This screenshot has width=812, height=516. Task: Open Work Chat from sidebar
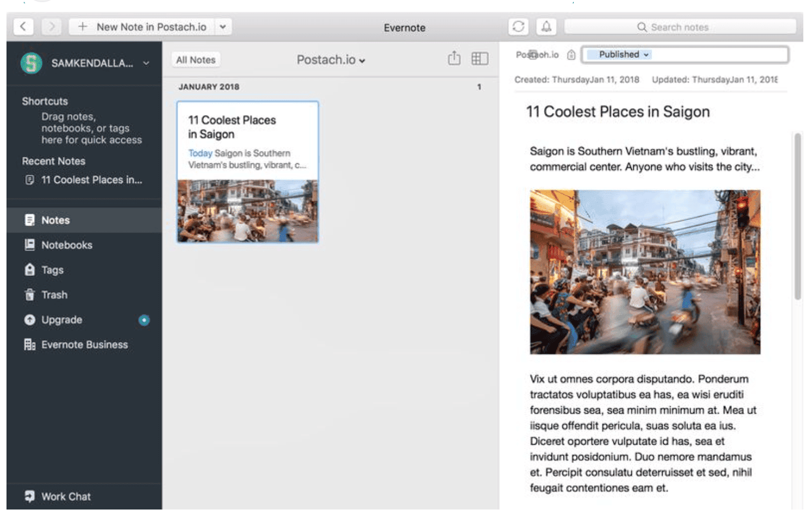tap(66, 496)
